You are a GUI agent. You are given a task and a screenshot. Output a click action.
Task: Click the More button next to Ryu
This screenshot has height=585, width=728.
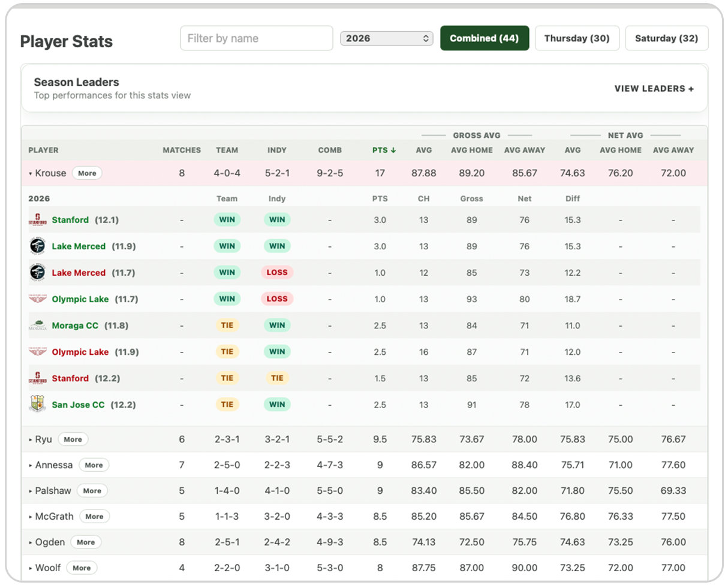73,439
